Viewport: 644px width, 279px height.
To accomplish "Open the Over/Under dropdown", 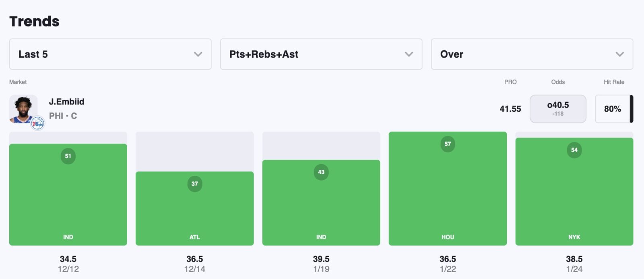I will 532,54.
